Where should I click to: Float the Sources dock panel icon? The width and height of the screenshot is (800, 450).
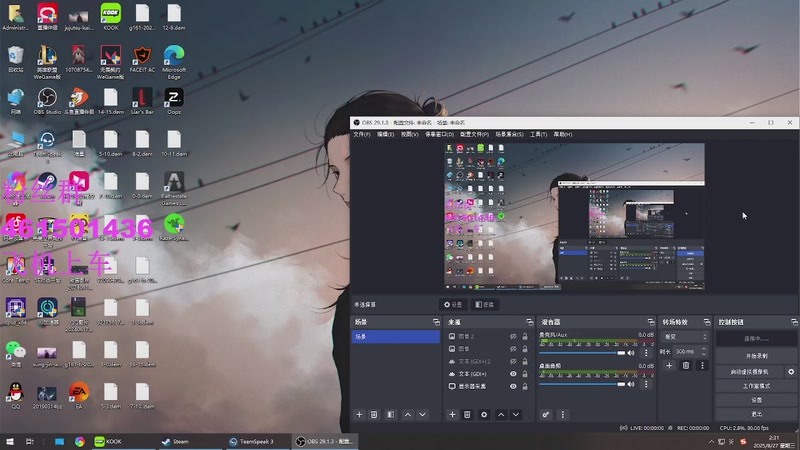click(x=530, y=322)
